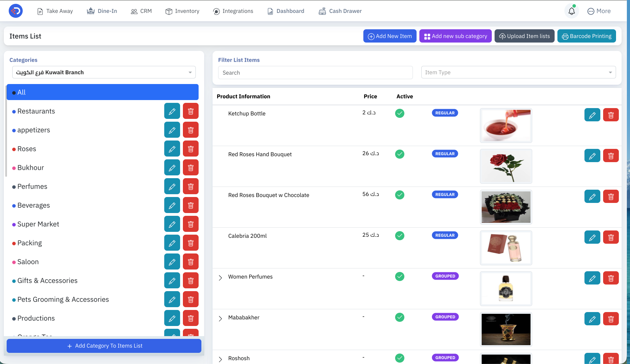Delete the Restaurants category
The width and height of the screenshot is (630, 364).
click(x=191, y=111)
